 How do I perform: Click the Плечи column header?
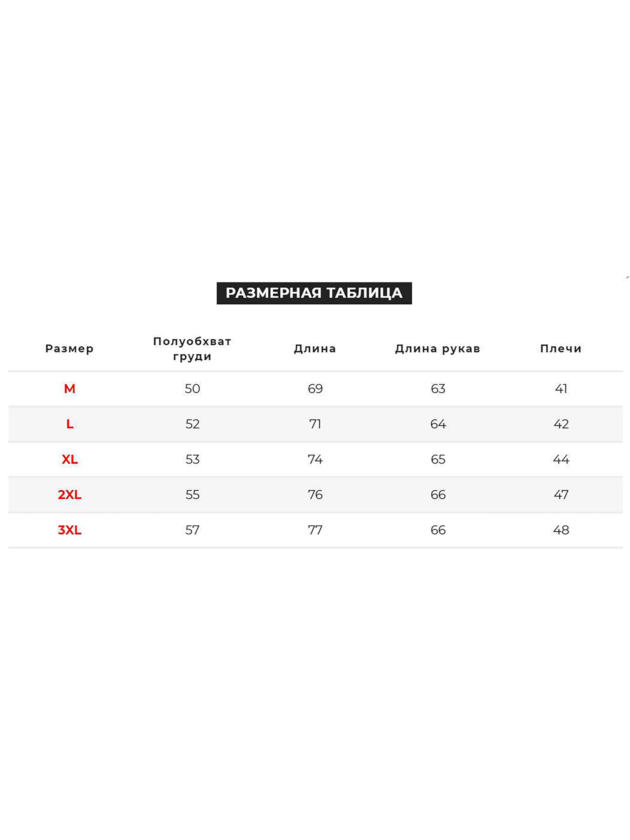[x=561, y=349]
